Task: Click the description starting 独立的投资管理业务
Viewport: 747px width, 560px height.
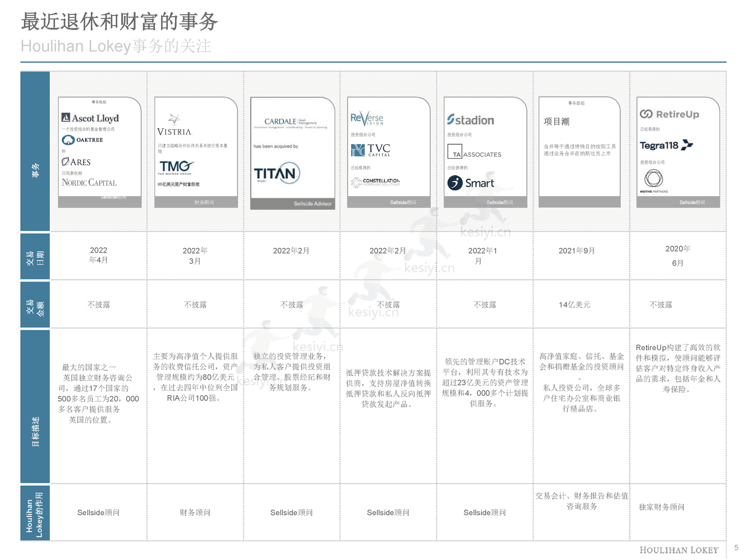Action: 292,372
